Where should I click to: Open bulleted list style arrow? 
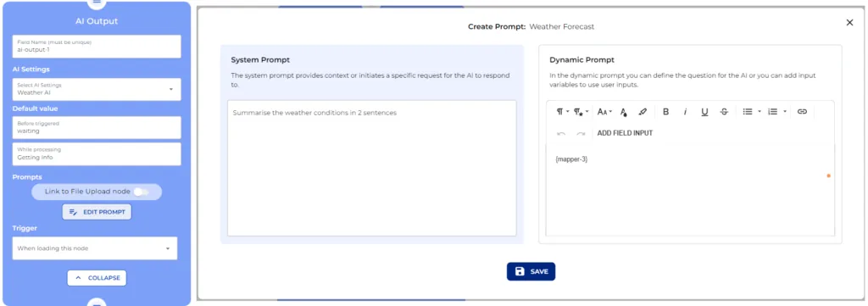(759, 112)
